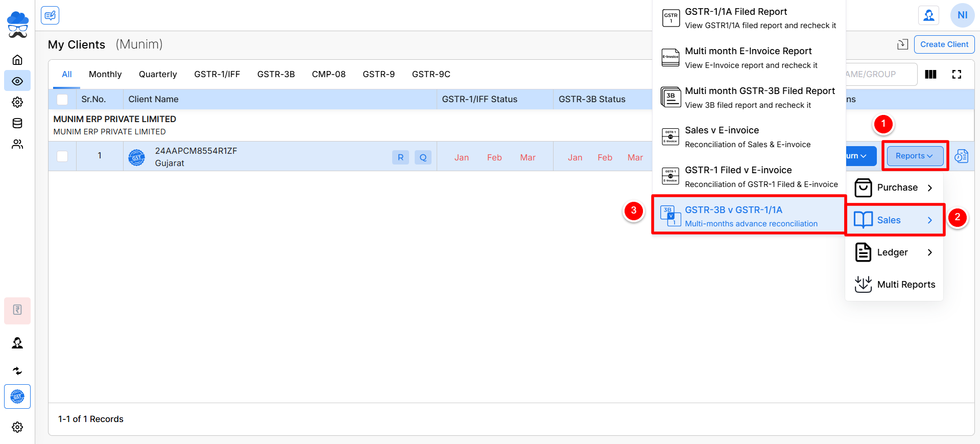This screenshot has height=444, width=980.
Task: Tick the select-all checkbox in table header
Action: pyautogui.click(x=62, y=100)
